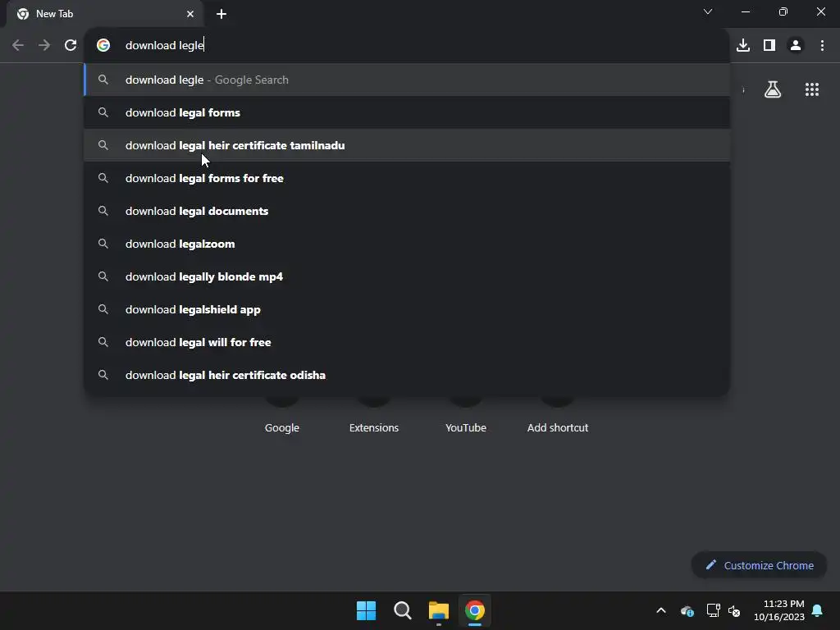Click the muted volume tray icon
Image resolution: width=840 pixels, height=630 pixels.
(x=734, y=610)
